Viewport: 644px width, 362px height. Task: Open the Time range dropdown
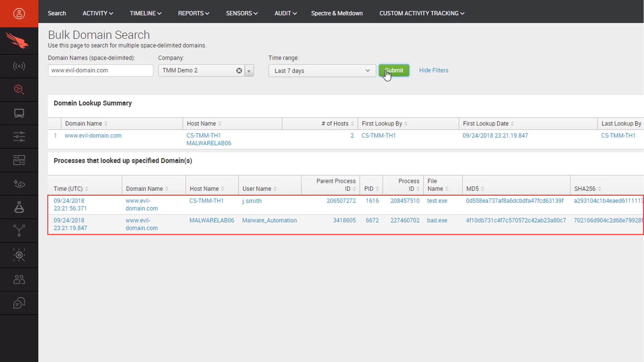pyautogui.click(x=321, y=71)
